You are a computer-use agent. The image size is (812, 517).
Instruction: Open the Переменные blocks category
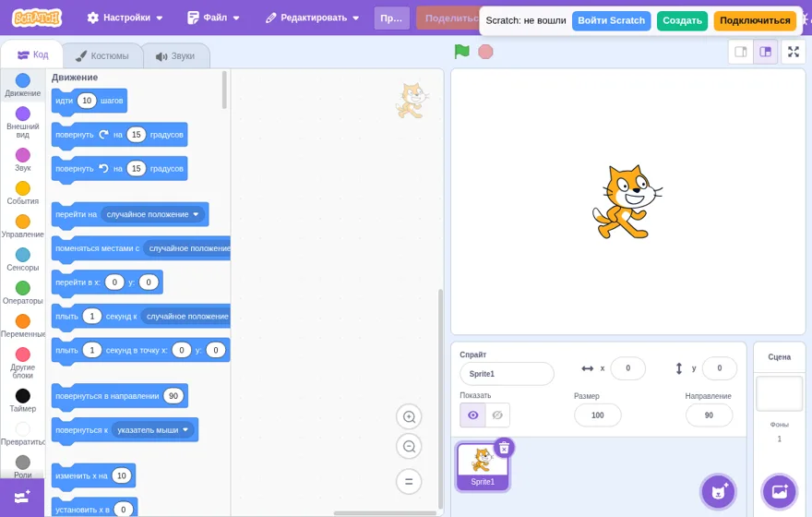coord(23,325)
